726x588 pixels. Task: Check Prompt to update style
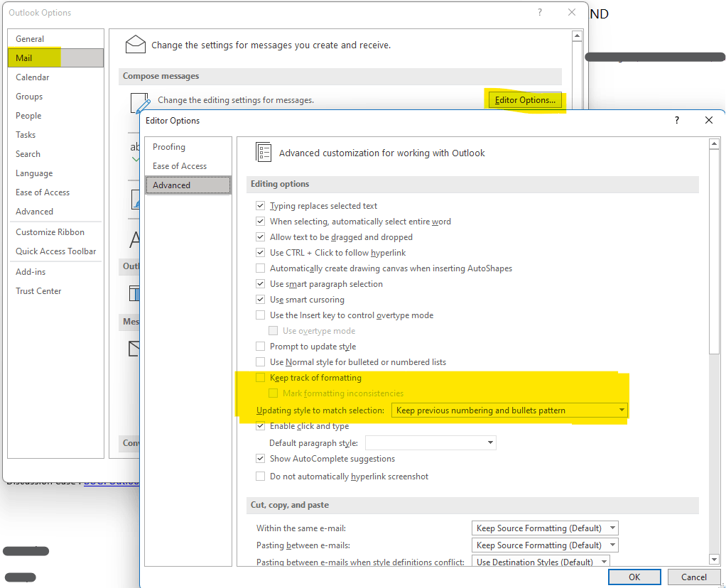[x=261, y=347]
